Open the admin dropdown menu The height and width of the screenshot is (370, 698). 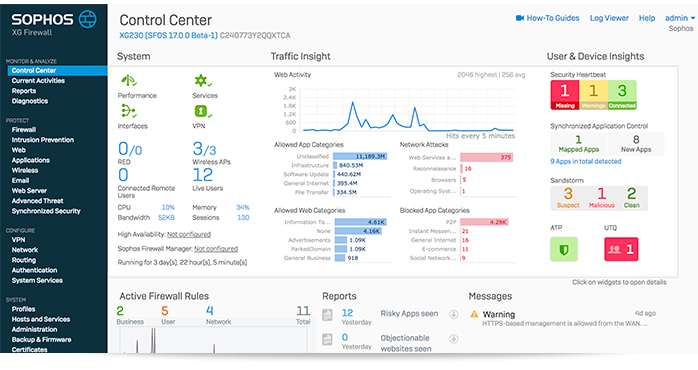pos(680,18)
